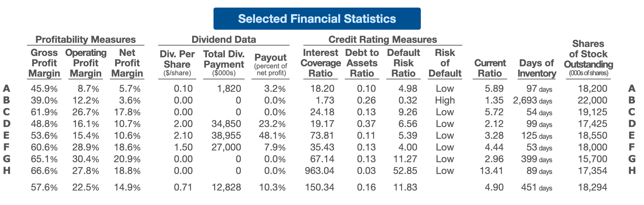Select the 38,955 total dividend payment cell
The image size is (644, 205).
point(226,136)
